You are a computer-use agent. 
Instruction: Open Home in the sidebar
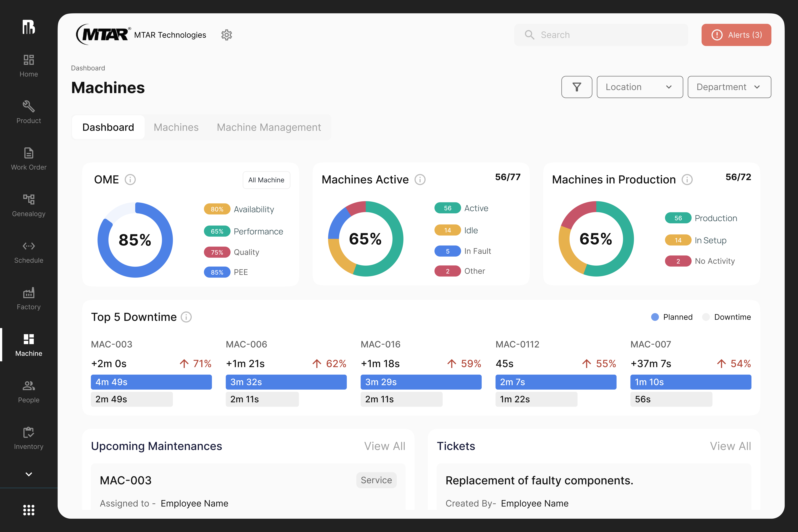tap(29, 66)
